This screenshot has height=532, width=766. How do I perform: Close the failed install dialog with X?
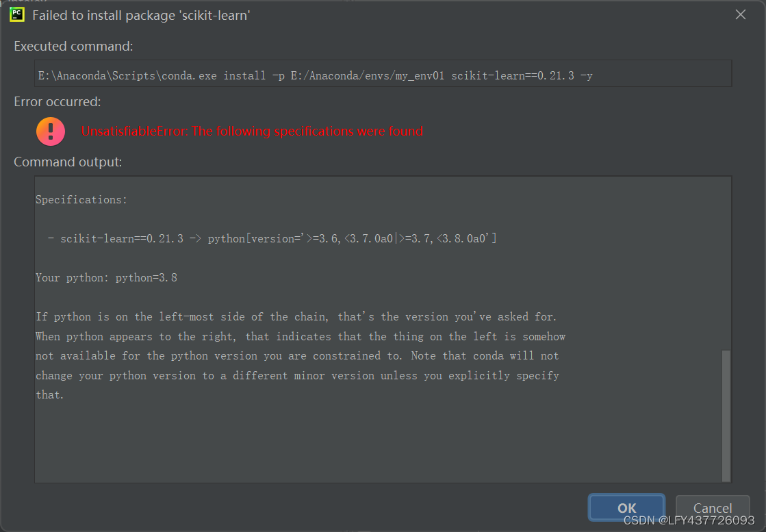[741, 14]
